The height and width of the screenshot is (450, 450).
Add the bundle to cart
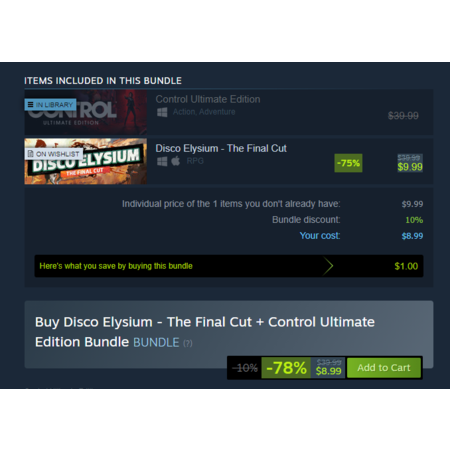(x=384, y=368)
